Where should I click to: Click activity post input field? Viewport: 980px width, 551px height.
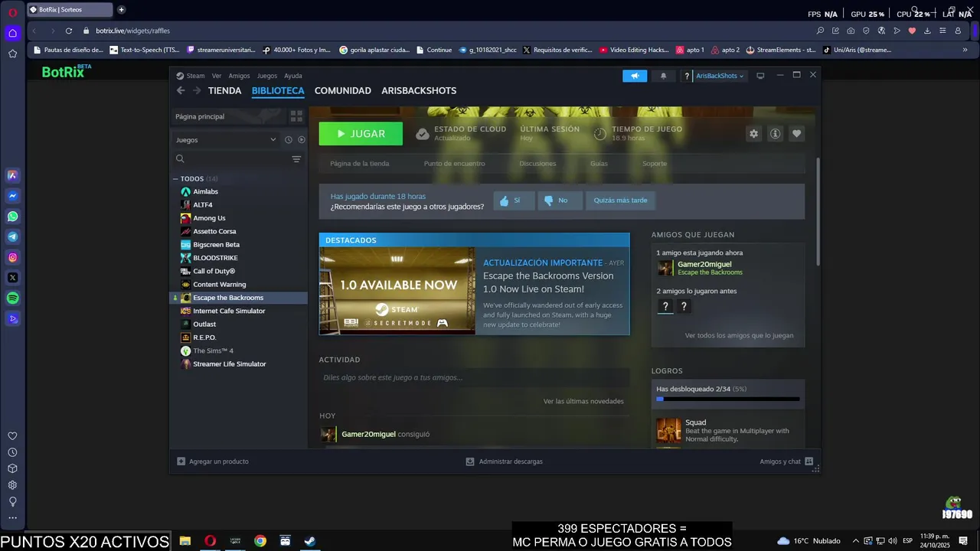[474, 377]
